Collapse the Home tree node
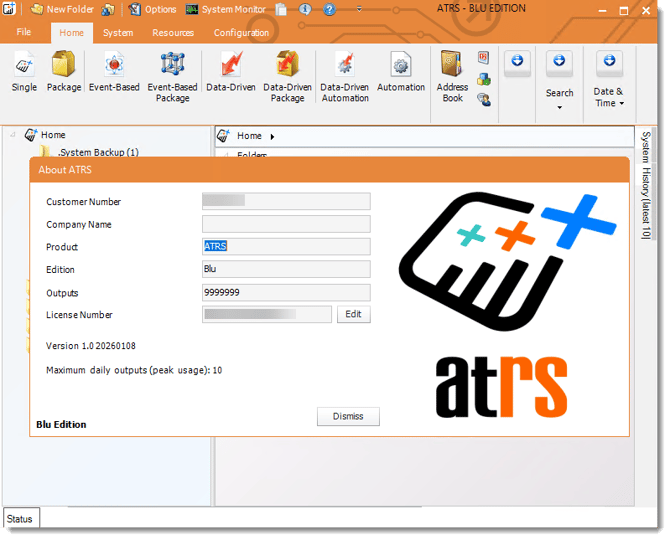670x540 pixels. point(13,135)
